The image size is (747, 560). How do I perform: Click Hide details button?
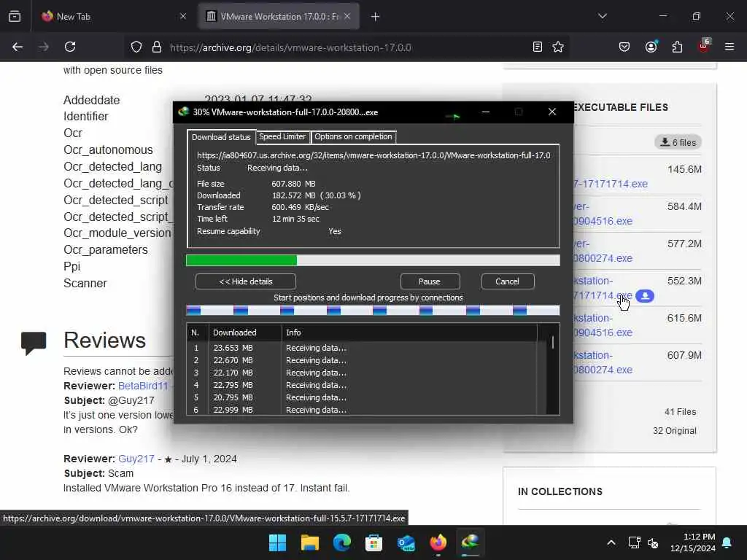[246, 281]
